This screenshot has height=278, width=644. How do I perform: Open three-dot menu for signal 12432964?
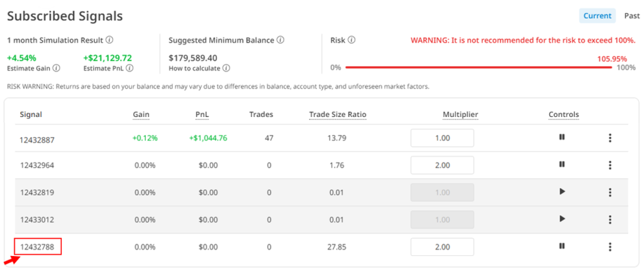pos(610,165)
